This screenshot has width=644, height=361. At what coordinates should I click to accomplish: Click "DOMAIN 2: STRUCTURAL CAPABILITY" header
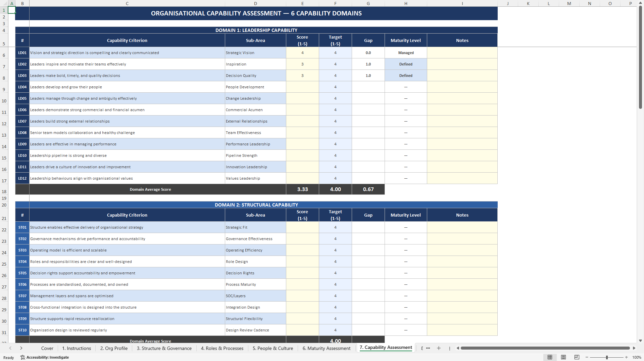[256, 205]
